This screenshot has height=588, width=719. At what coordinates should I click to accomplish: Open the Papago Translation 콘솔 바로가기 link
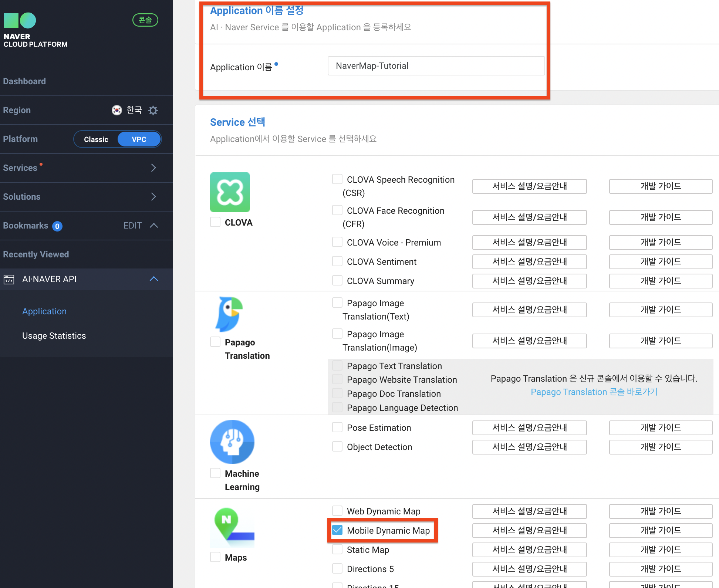(594, 392)
